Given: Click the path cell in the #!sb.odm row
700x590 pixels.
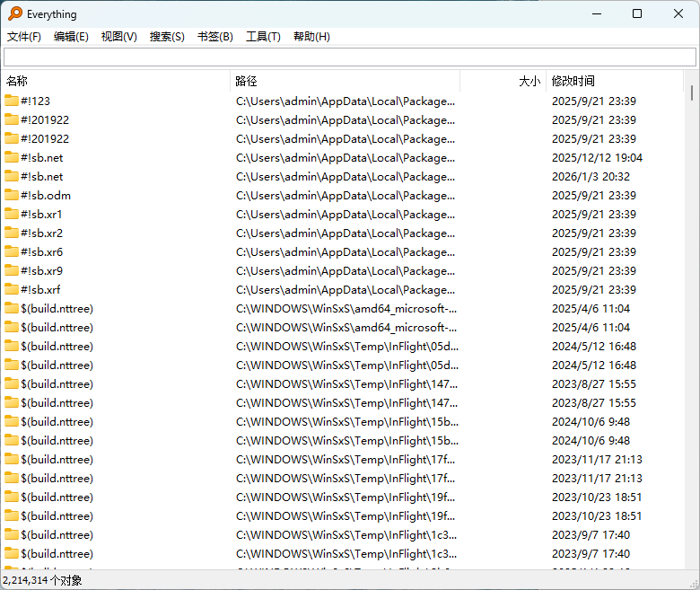Looking at the screenshot, I should click(x=346, y=195).
